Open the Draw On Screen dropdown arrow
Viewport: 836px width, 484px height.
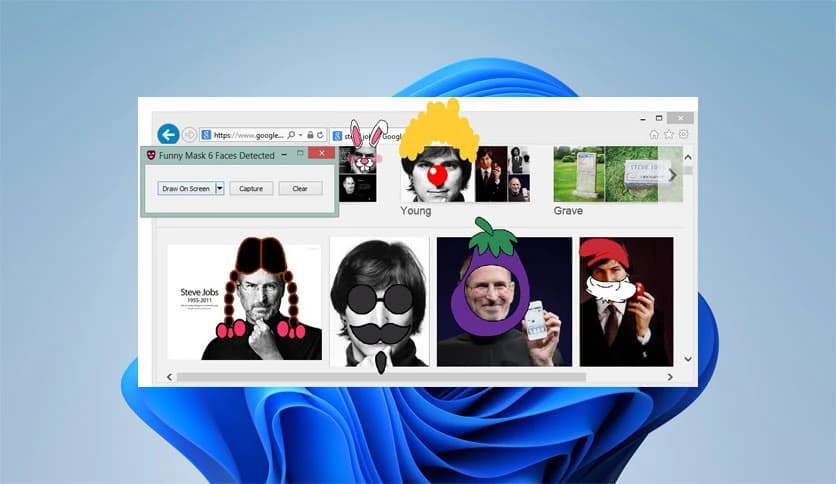click(x=219, y=188)
